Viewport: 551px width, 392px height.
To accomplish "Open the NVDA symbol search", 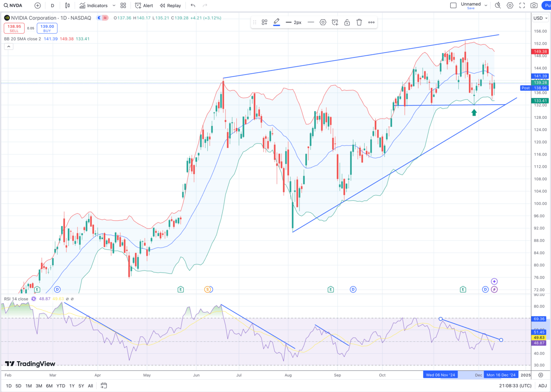I will pos(13,6).
